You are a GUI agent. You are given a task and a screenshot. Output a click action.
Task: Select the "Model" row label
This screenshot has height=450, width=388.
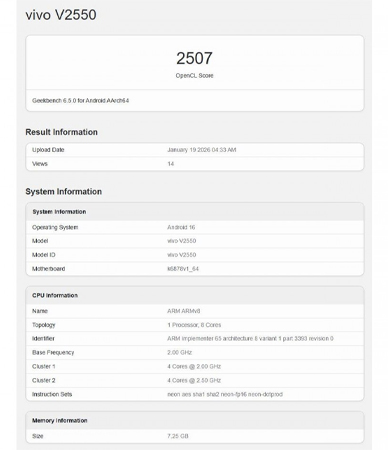coord(40,241)
